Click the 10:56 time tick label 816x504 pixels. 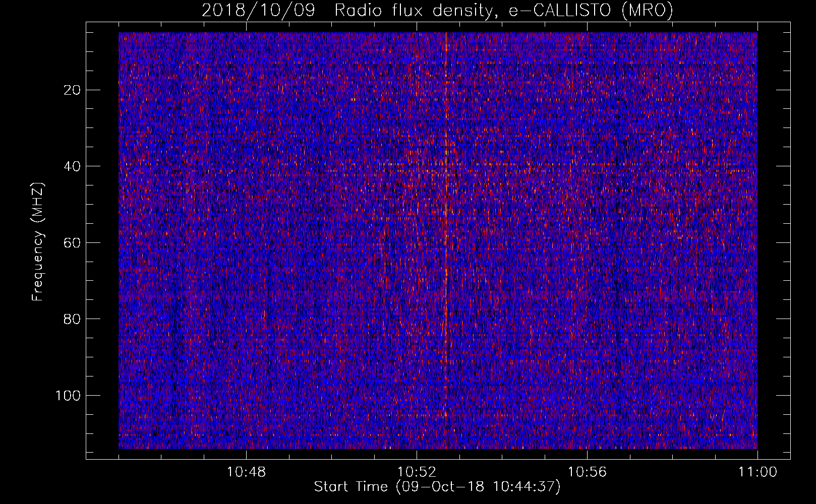[x=587, y=472]
